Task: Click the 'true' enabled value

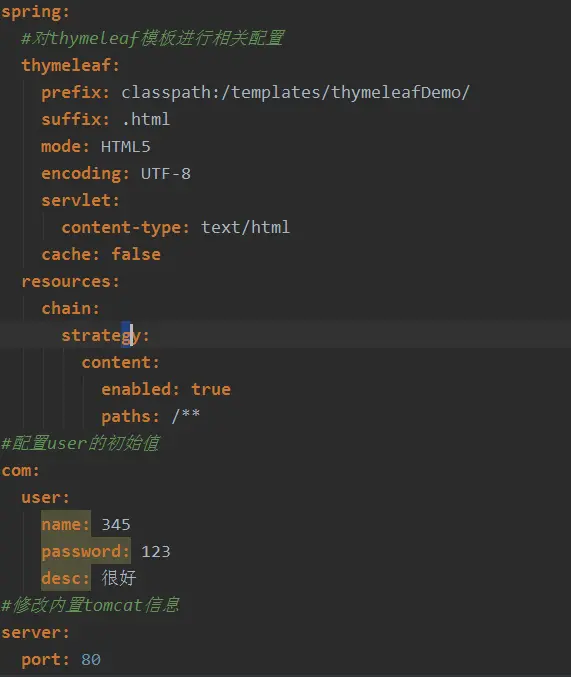Action: point(211,390)
